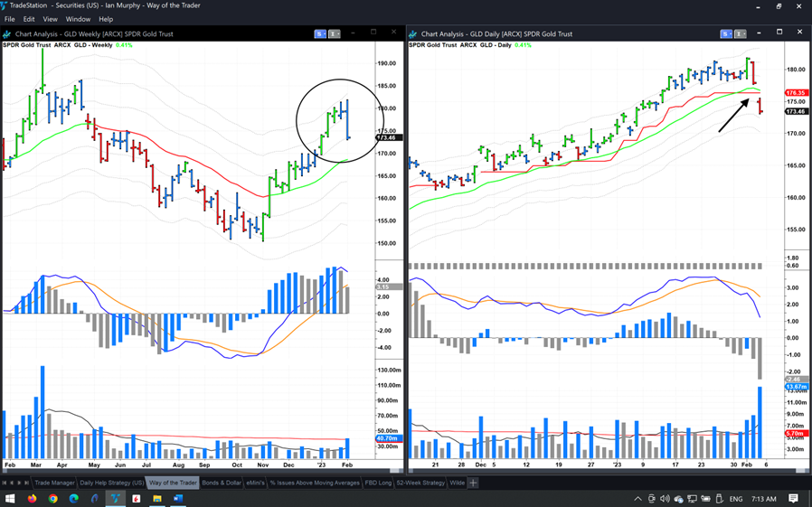Image resolution: width=812 pixels, height=507 pixels.
Task: Click the I interval link icon on daily chart
Action: coord(740,33)
